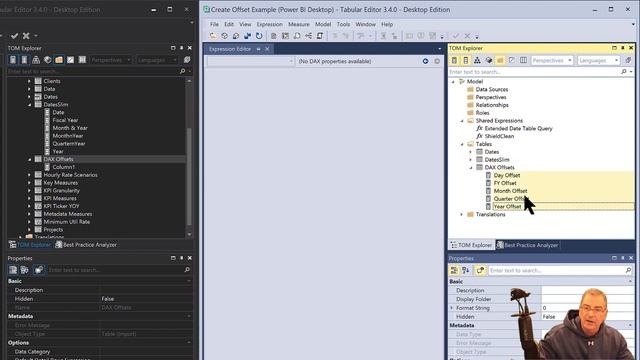Select the Relationships folder
Viewport: 640px width, 360px height.
tap(492, 105)
